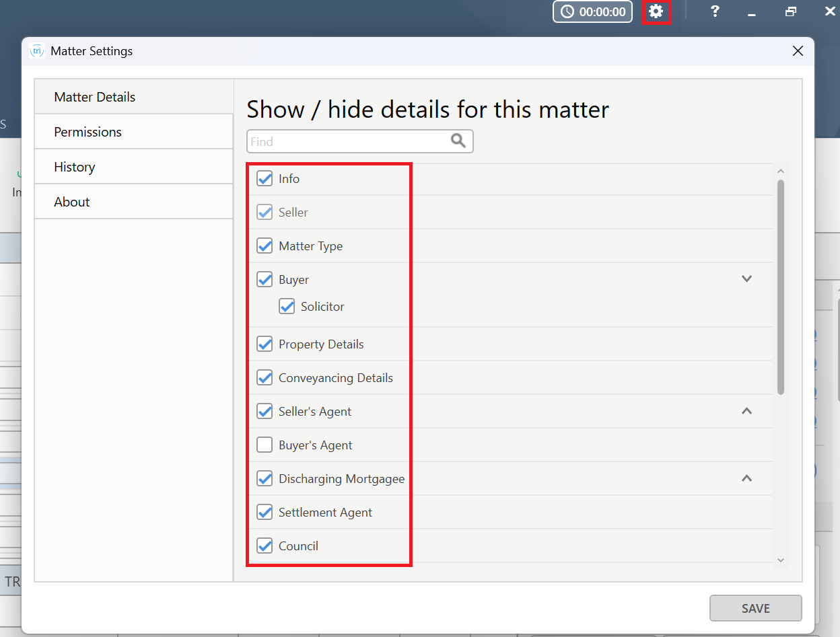
Task: Toggle the Matter Type checkbox
Action: 265,246
